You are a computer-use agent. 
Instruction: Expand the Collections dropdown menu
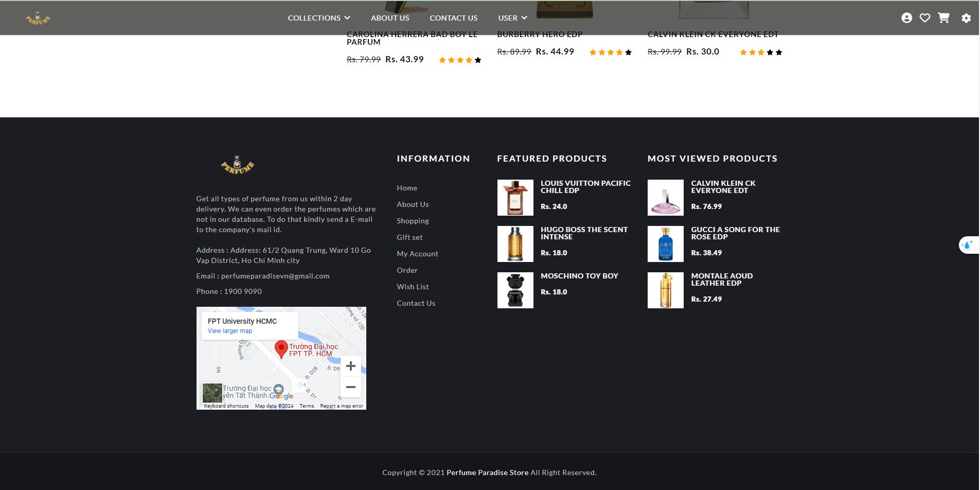click(x=319, y=18)
